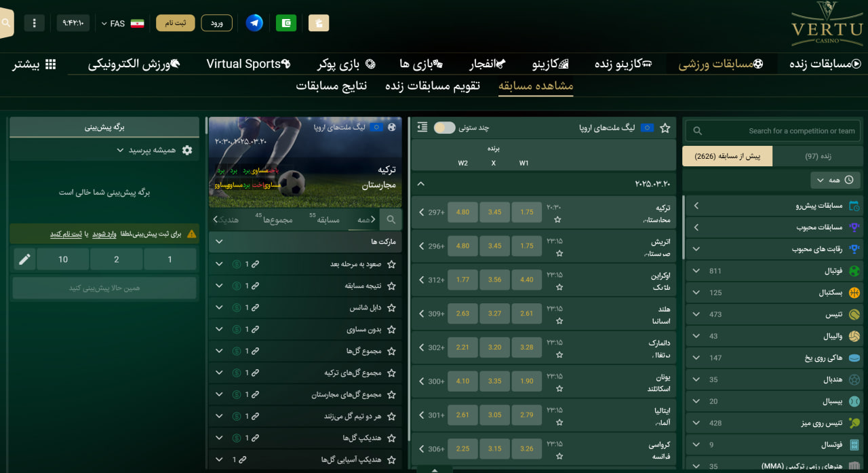Open the three-dot menu in header
This screenshot has height=473, width=868.
point(34,23)
